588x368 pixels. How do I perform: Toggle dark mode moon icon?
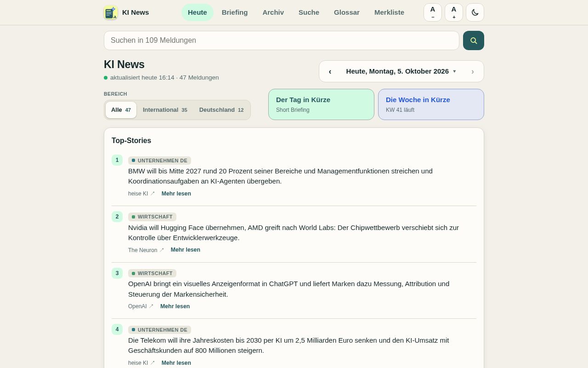point(475,12)
